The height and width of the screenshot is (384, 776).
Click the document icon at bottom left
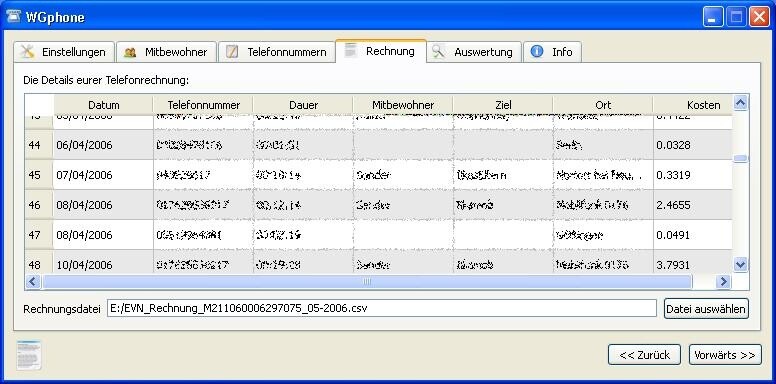(29, 355)
